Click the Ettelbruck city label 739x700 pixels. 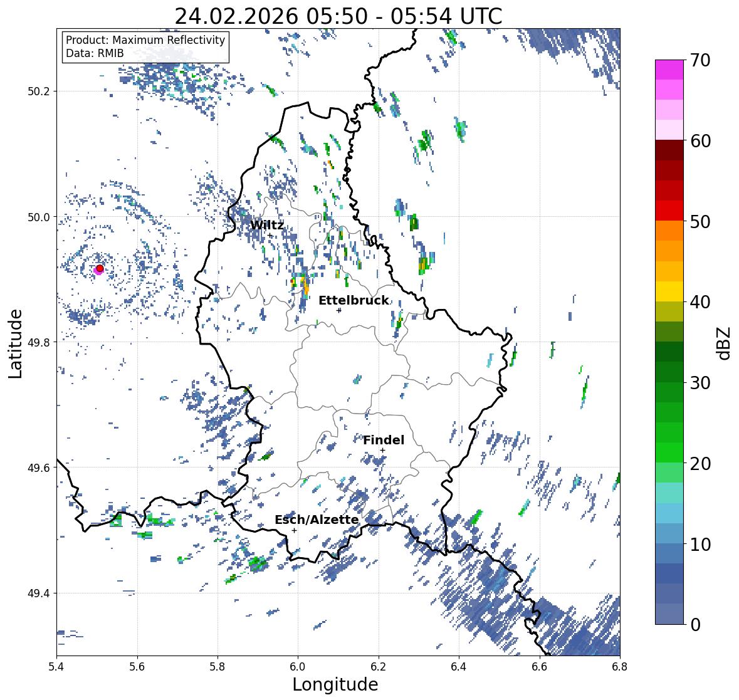point(354,300)
